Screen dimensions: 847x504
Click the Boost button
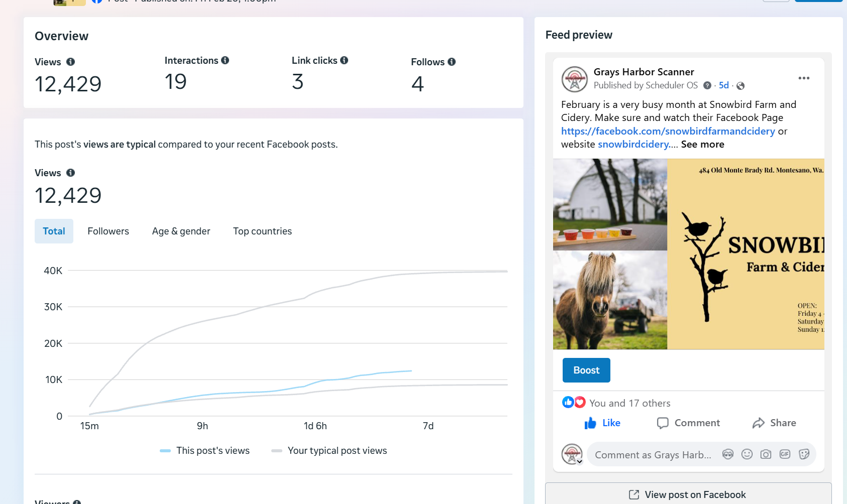point(586,370)
